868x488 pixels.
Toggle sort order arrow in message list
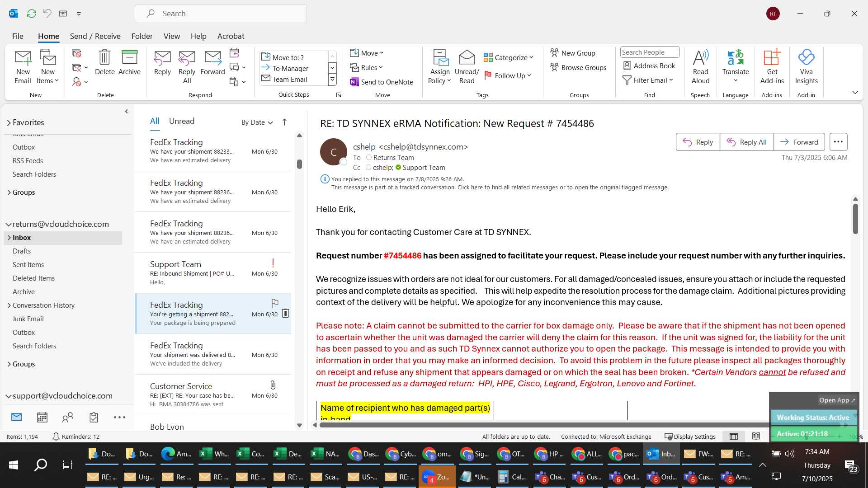284,122
